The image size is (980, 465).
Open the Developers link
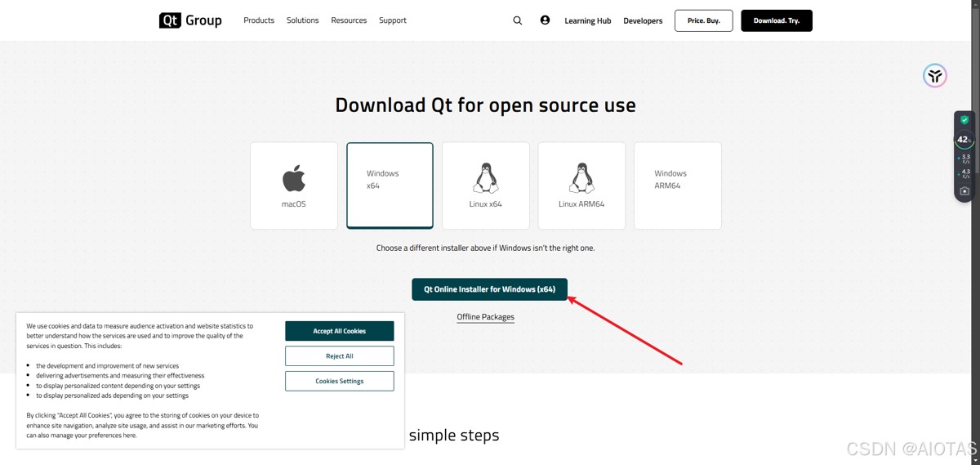[643, 20]
